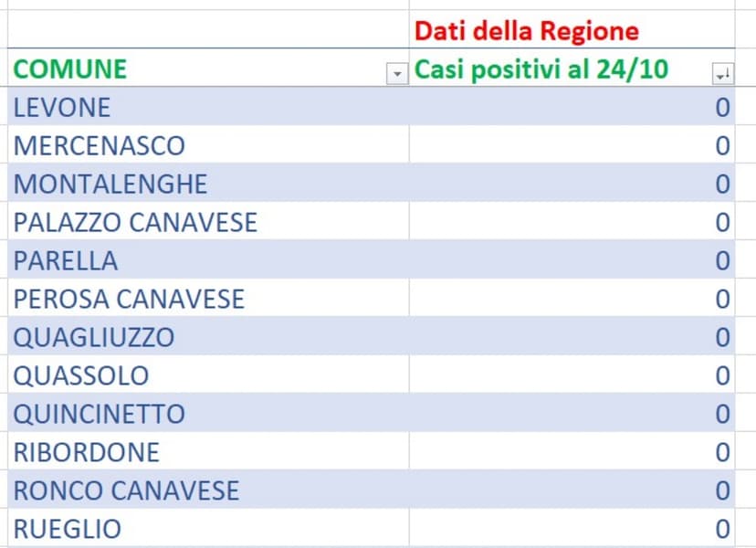Click the PALAZZO CANAVESE cell
Image resolution: width=756 pixels, height=548 pixels.
pos(135,222)
